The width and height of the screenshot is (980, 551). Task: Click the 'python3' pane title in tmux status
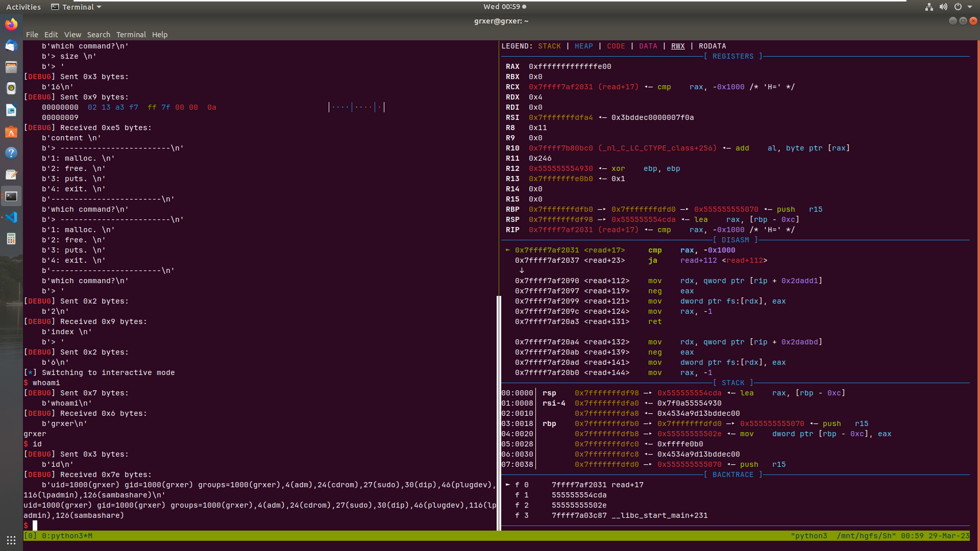click(x=809, y=536)
